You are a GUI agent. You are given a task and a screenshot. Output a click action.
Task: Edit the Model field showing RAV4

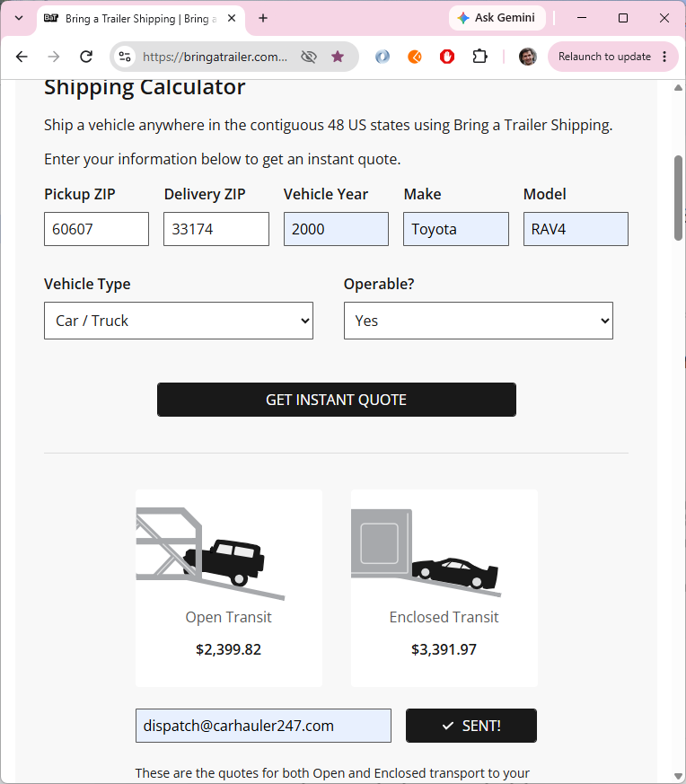(576, 229)
